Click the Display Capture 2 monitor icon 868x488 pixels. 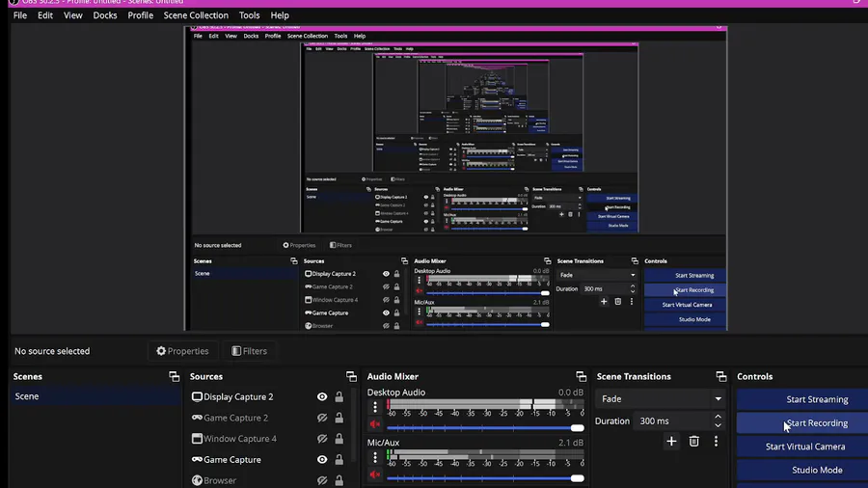pyautogui.click(x=197, y=396)
